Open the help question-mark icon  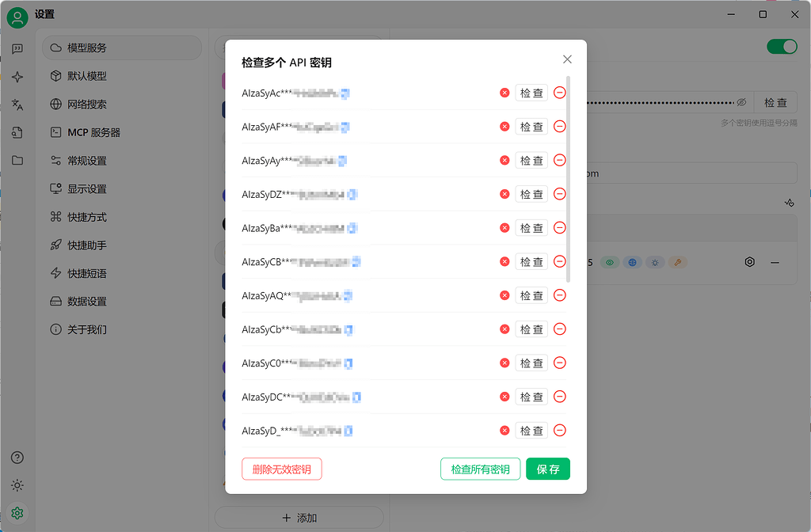(x=17, y=458)
